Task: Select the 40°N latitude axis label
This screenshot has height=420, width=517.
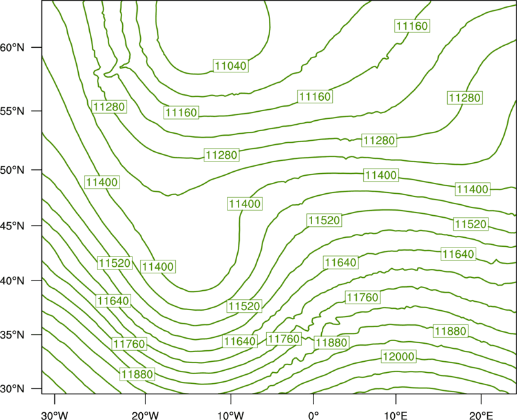Action: [12, 281]
